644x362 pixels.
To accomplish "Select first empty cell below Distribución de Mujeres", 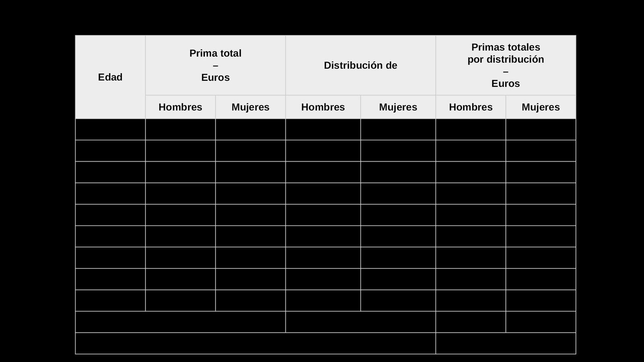I will tap(398, 130).
